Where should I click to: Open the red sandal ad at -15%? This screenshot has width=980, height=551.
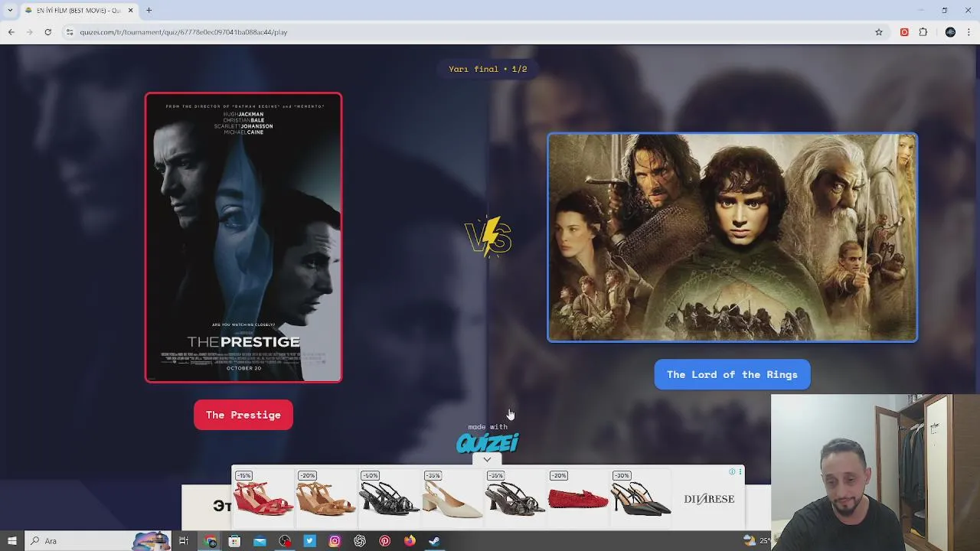(263, 497)
